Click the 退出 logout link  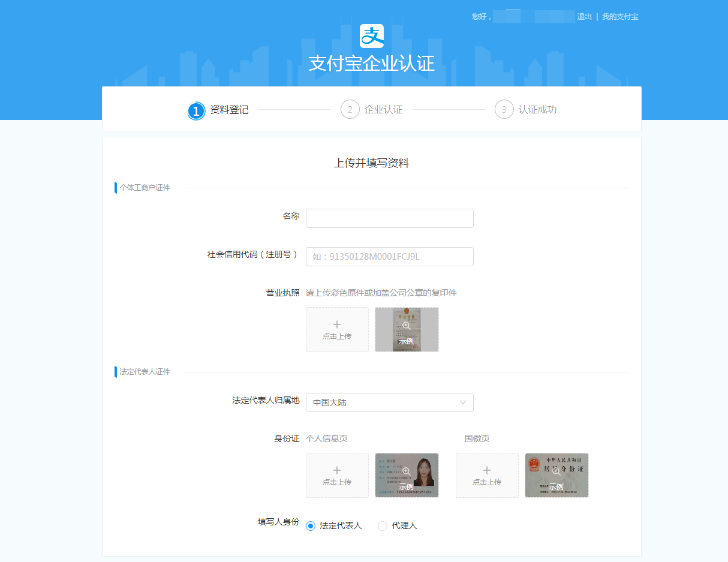click(x=584, y=17)
